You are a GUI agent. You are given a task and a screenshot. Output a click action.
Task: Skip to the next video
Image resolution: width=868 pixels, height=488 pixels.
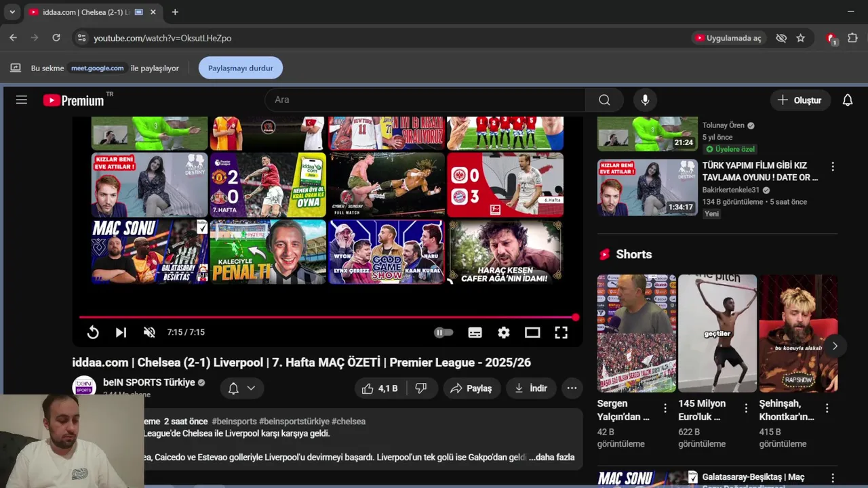(121, 332)
